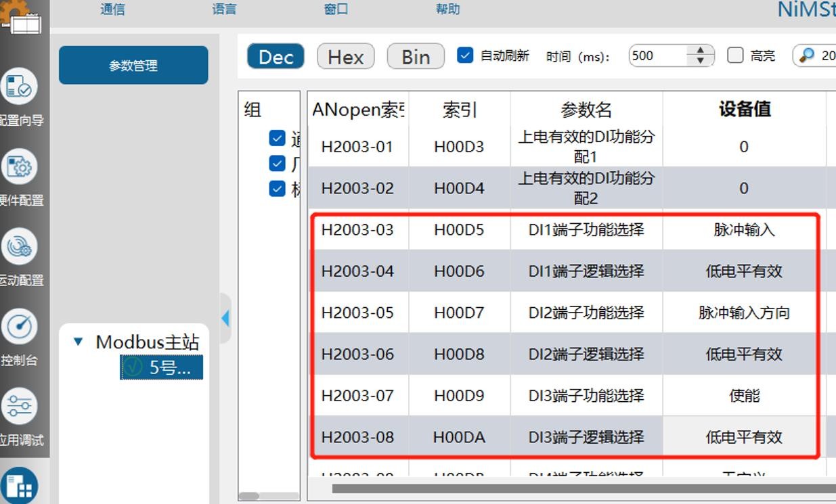The width and height of the screenshot is (836, 504).
Task: Click the magnifier search icon
Action: (806, 55)
